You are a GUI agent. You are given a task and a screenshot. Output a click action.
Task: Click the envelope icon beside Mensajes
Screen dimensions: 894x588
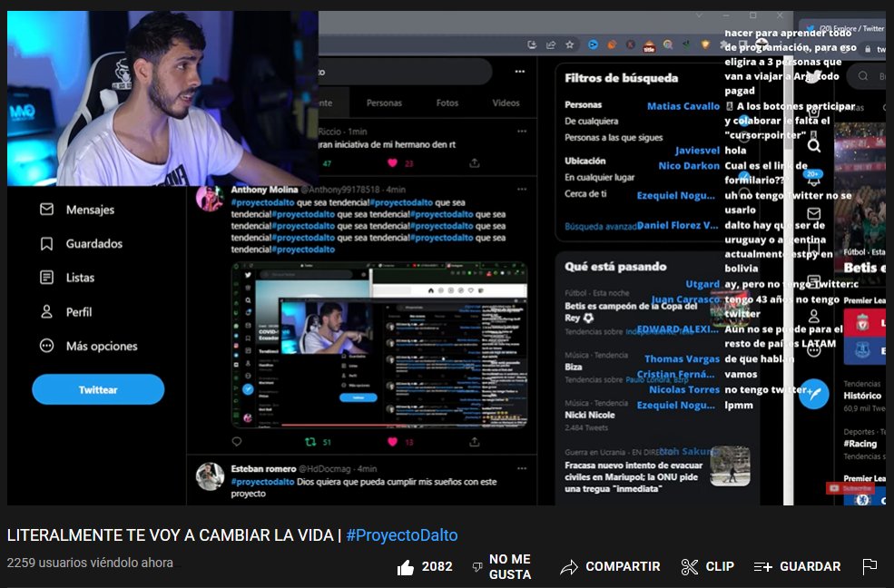[47, 209]
